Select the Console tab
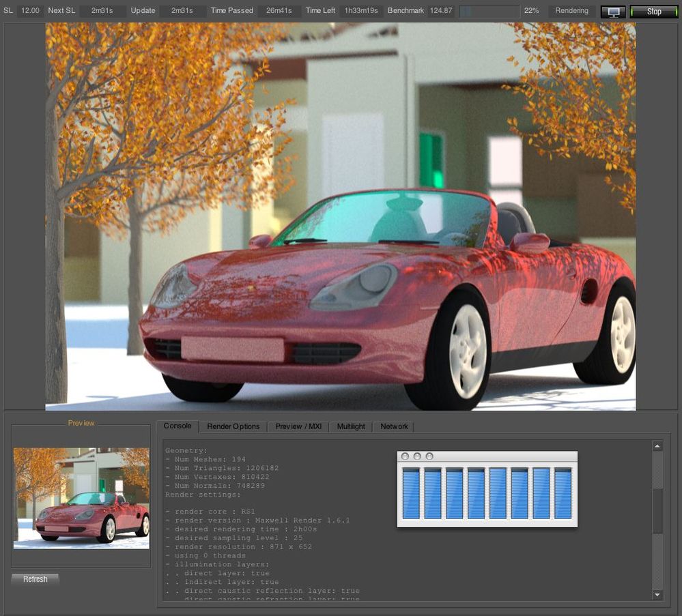This screenshot has width=682, height=616. click(178, 426)
